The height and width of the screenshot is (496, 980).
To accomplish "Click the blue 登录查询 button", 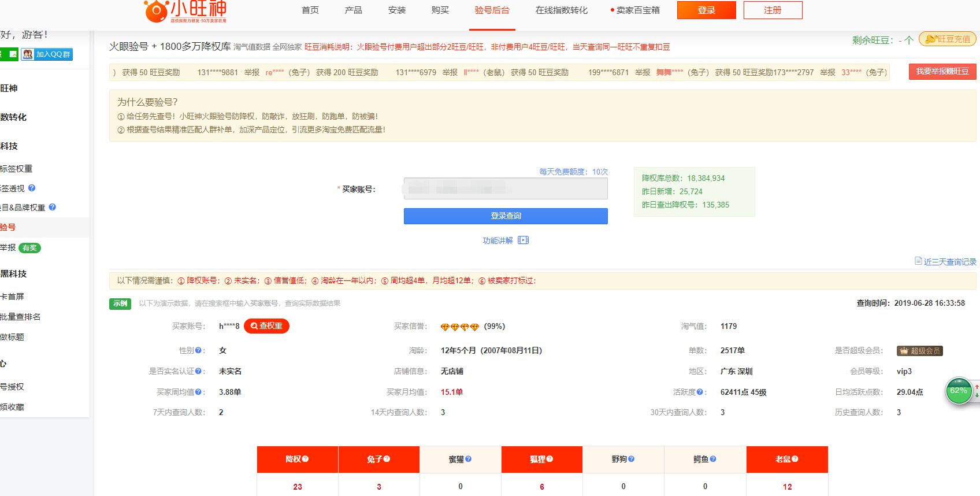I will click(x=506, y=216).
